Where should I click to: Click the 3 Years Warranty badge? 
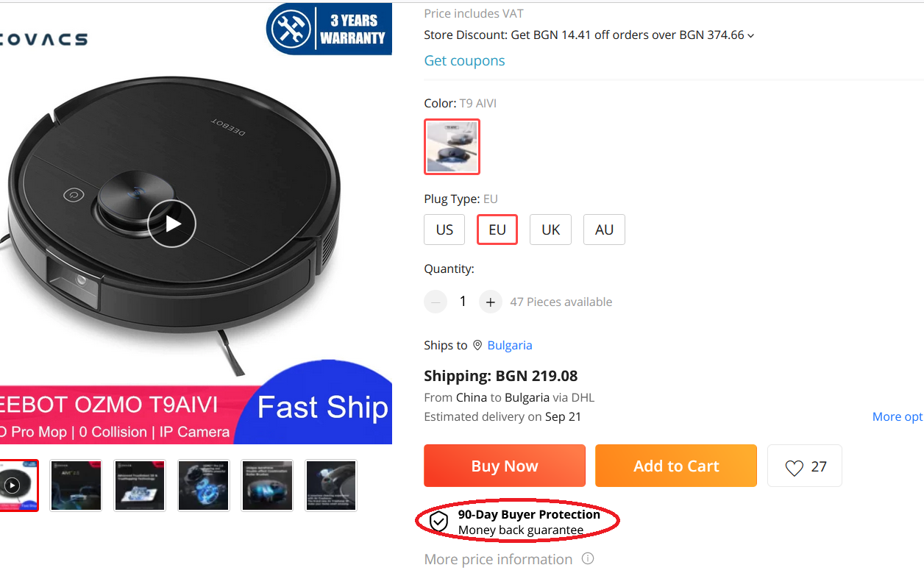pyautogui.click(x=328, y=29)
